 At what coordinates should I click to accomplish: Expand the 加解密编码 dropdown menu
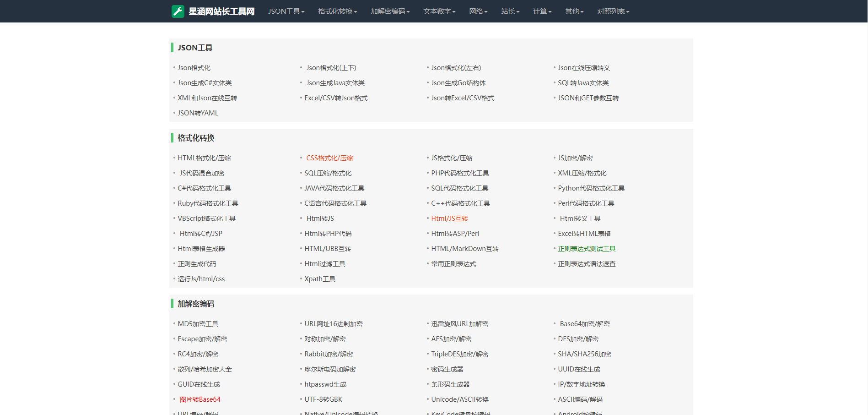click(x=390, y=11)
